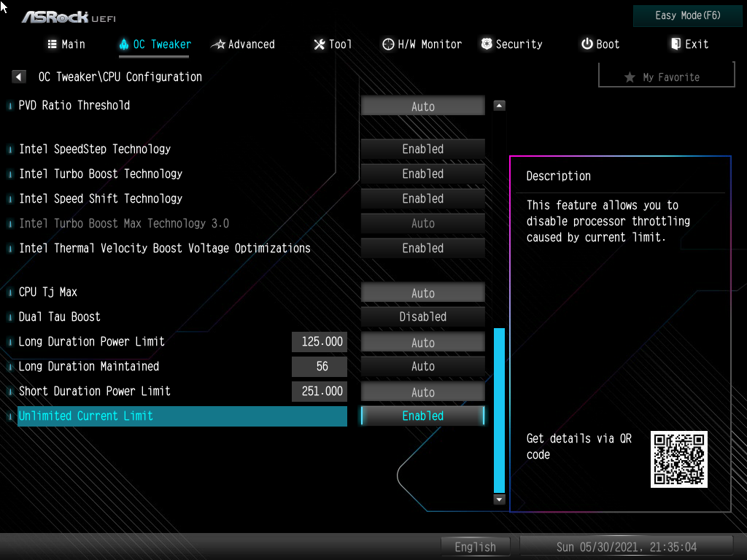Open Short Duration Power Limit Auto field
The width and height of the screenshot is (747, 560).
coord(422,392)
